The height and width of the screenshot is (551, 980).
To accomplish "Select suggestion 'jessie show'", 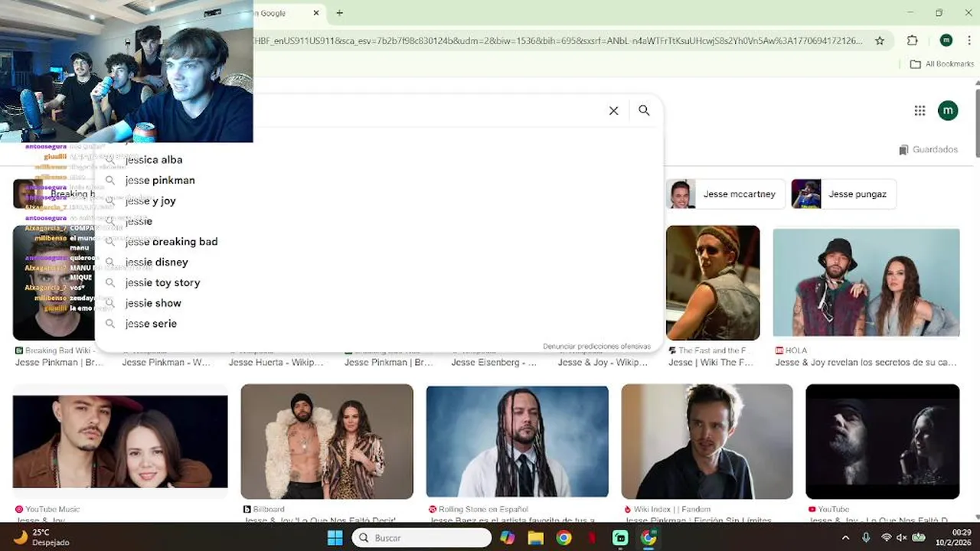I will pos(379,303).
